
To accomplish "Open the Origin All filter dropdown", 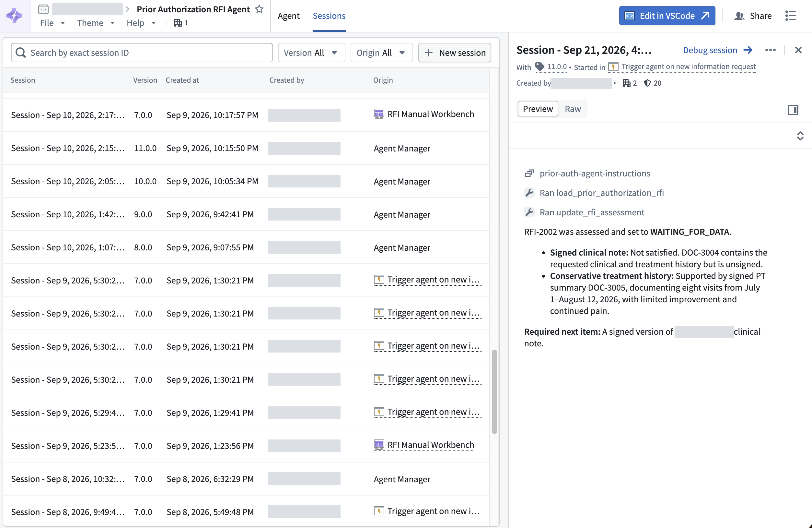I will 381,53.
